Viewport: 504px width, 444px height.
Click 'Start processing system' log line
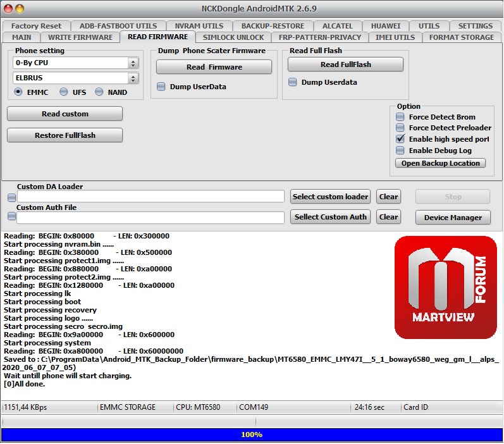(x=47, y=343)
